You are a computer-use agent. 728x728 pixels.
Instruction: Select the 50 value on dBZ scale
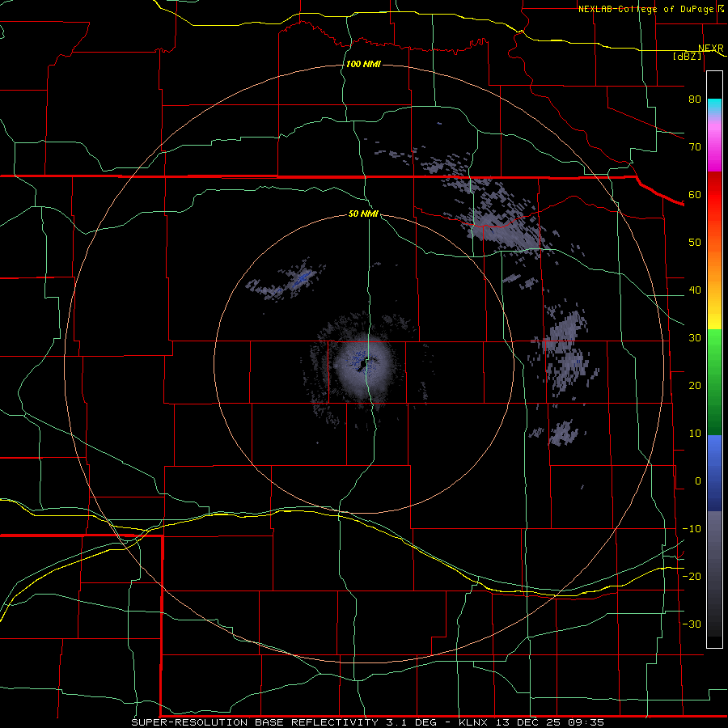point(695,243)
